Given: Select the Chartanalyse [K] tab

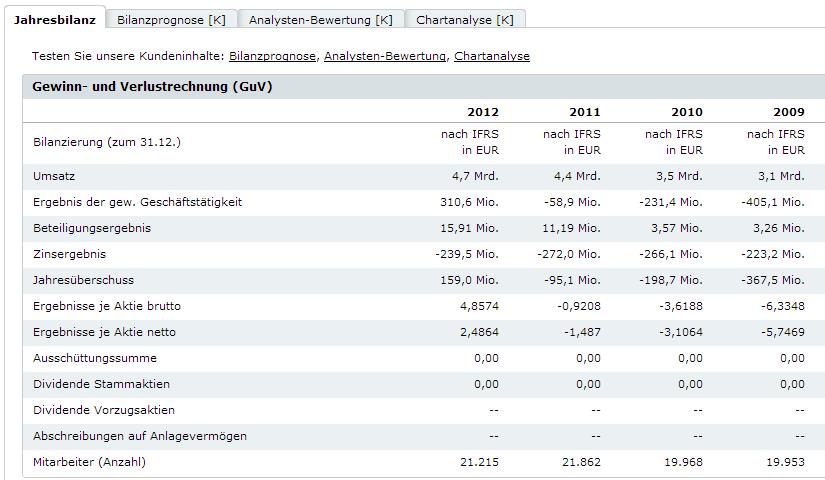Looking at the screenshot, I should pyautogui.click(x=465, y=20).
